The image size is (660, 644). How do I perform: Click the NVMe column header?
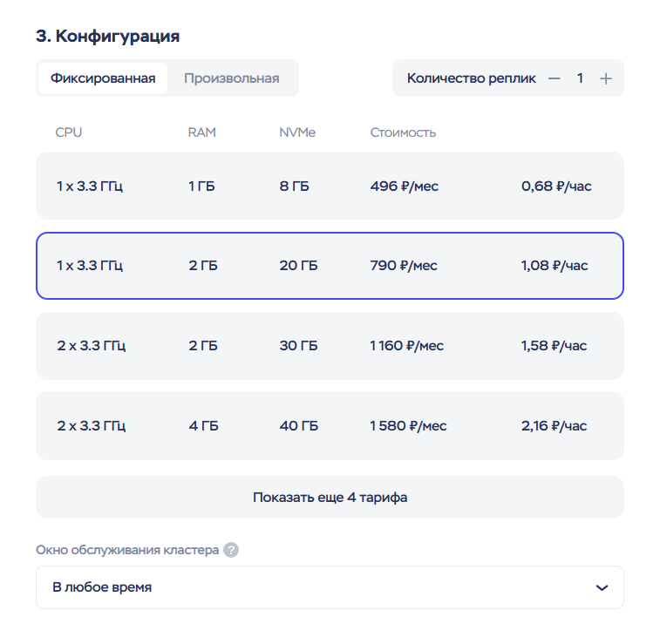(x=297, y=132)
